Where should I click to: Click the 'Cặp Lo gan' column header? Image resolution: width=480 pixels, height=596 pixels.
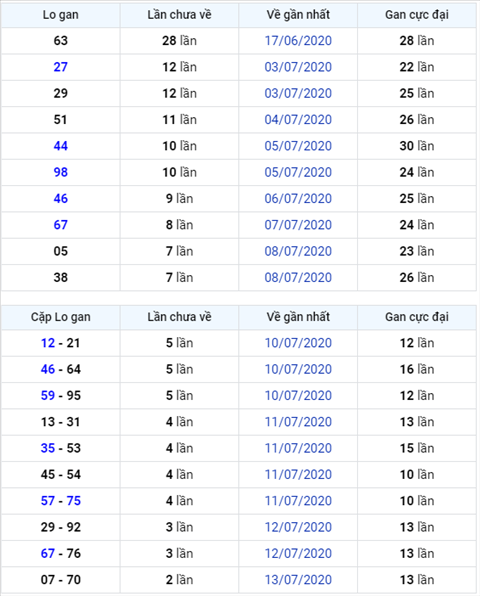click(60, 317)
